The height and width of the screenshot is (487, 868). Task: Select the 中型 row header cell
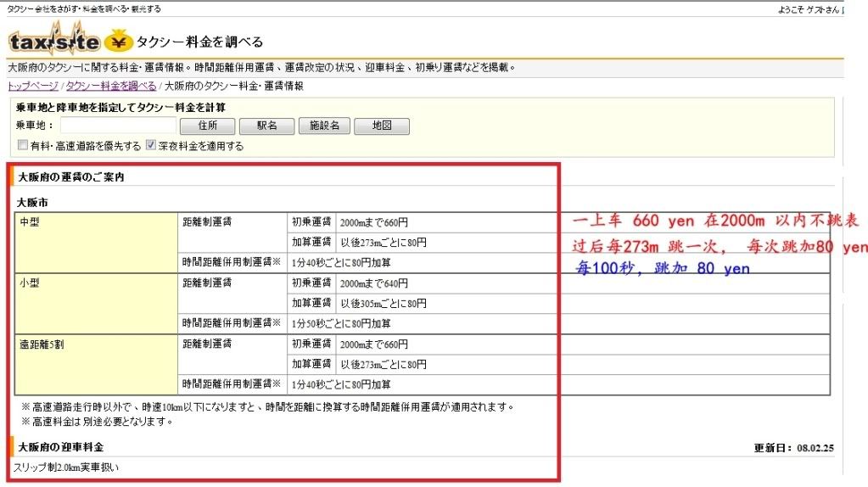[x=96, y=241]
